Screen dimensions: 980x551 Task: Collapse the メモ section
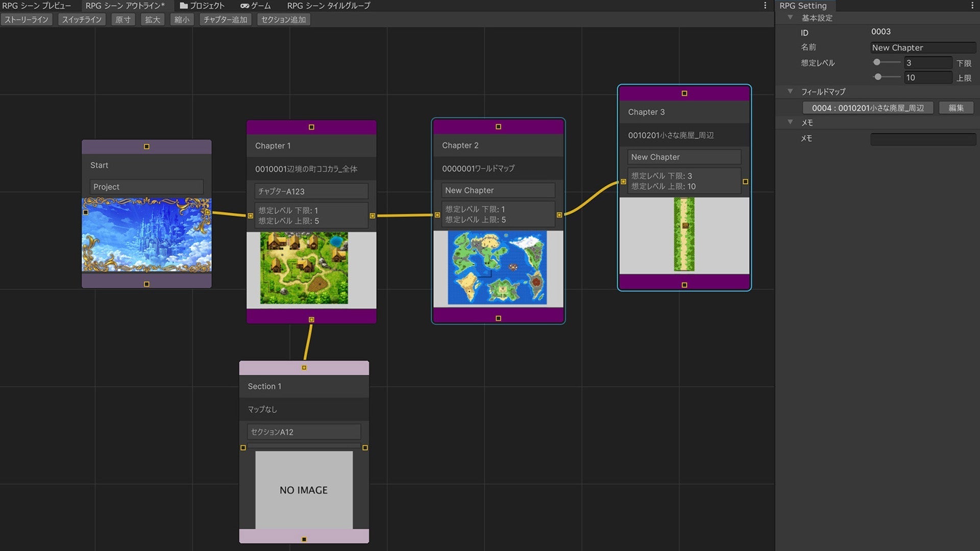coord(790,122)
